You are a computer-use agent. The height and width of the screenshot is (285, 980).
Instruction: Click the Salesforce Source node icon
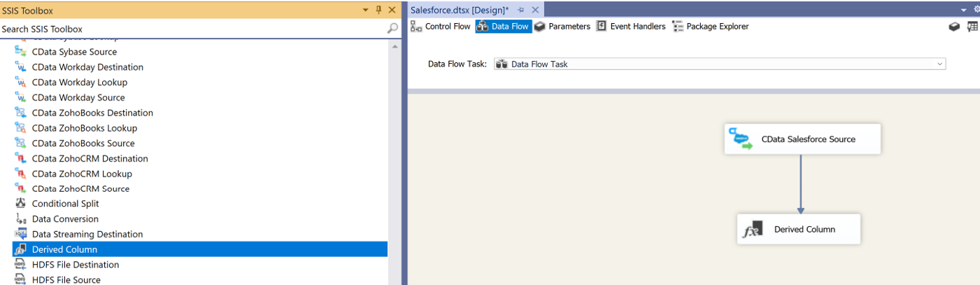pos(741,139)
